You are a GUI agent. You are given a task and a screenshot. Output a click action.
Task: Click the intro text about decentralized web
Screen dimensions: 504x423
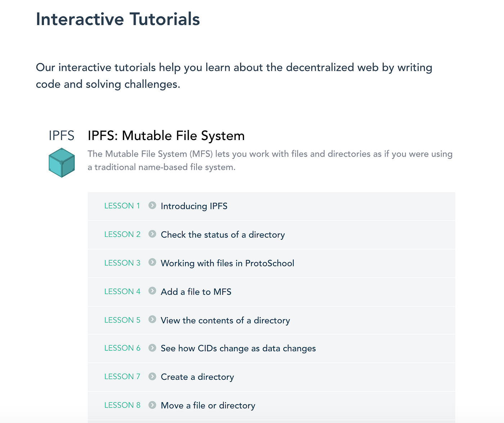click(234, 76)
